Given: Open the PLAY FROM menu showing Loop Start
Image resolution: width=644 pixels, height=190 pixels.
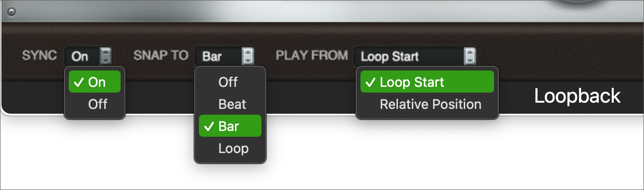Looking at the screenshot, I should tap(415, 56).
